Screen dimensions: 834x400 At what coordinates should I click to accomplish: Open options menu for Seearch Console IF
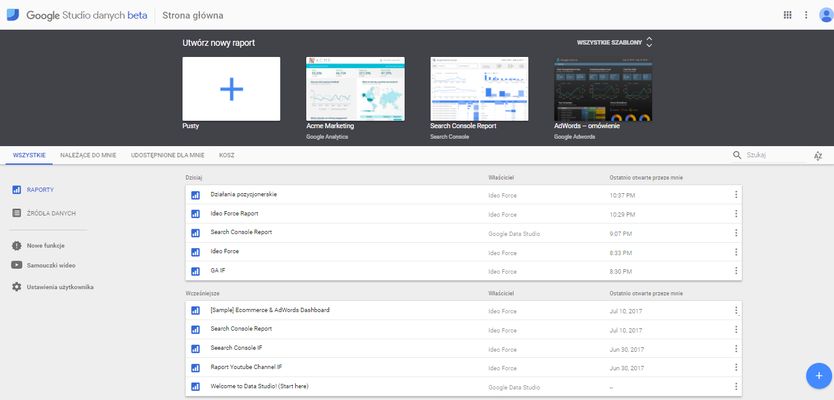pyautogui.click(x=736, y=349)
